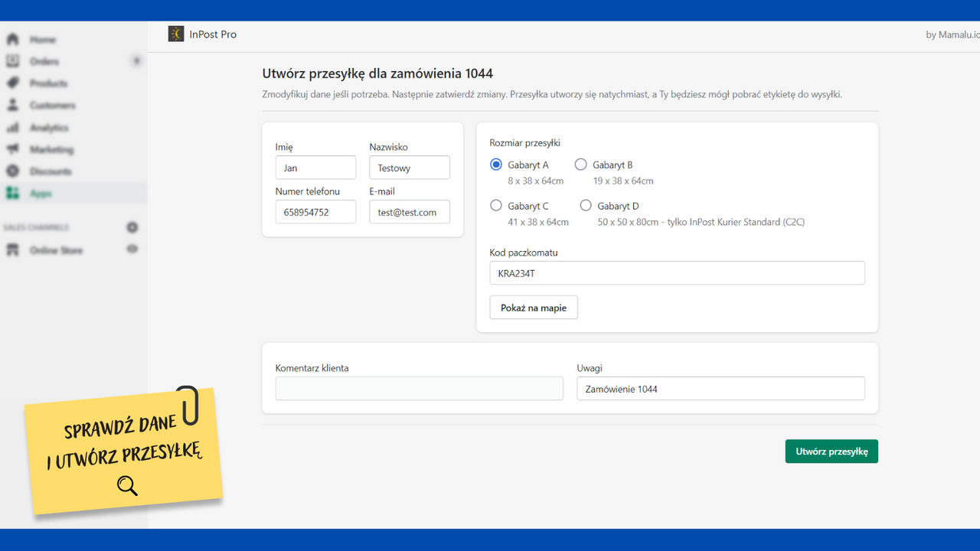The image size is (980, 551).
Task: Click the Nazwisko field with Testowy
Action: [x=410, y=168]
